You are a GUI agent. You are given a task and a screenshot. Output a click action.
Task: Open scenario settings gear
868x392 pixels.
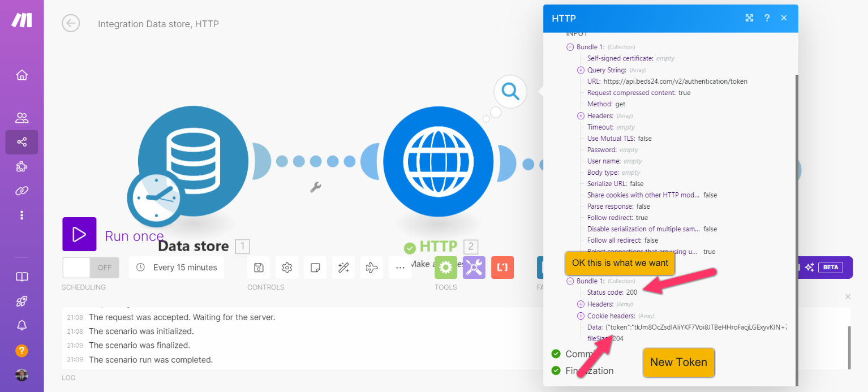[x=287, y=268]
